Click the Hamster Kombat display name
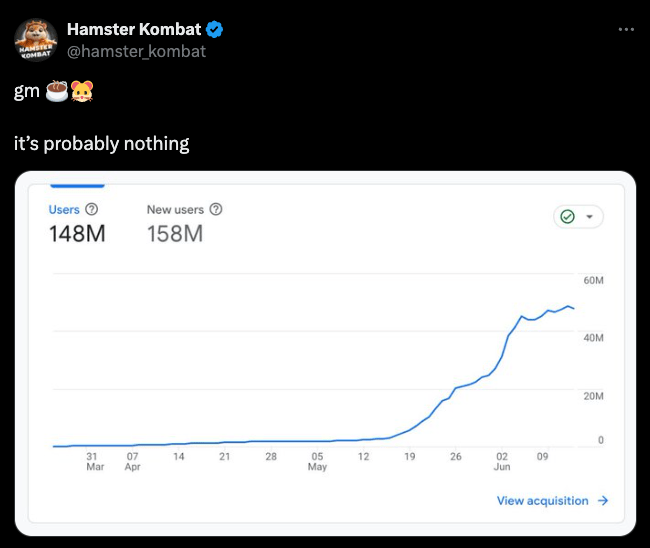 [x=134, y=30]
